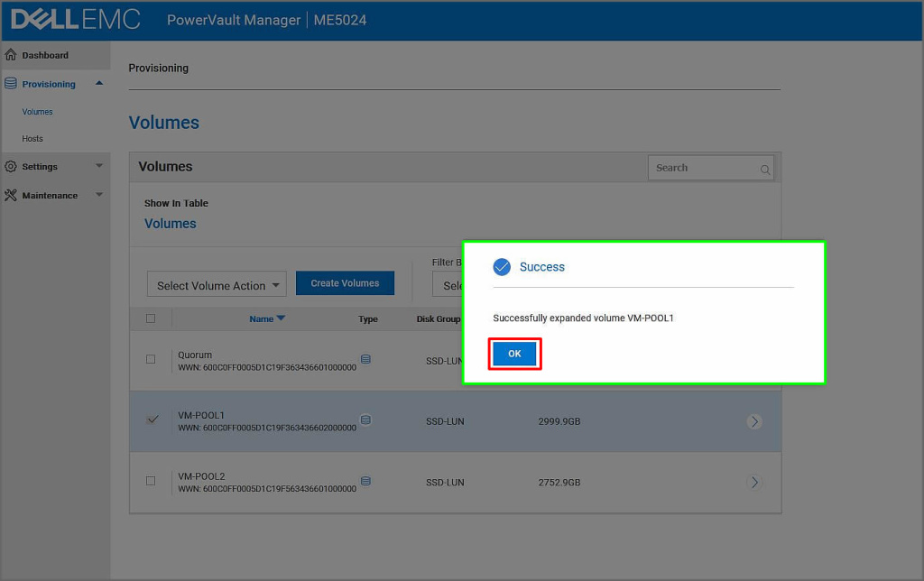Expand VM-POOL2 row details arrow
Image resolution: width=924 pixels, height=581 pixels.
click(754, 483)
